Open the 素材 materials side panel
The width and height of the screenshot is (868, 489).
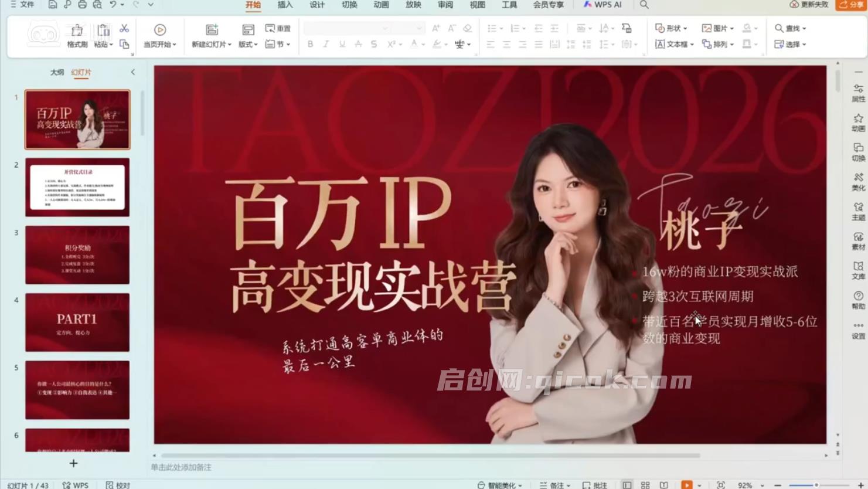coord(858,242)
